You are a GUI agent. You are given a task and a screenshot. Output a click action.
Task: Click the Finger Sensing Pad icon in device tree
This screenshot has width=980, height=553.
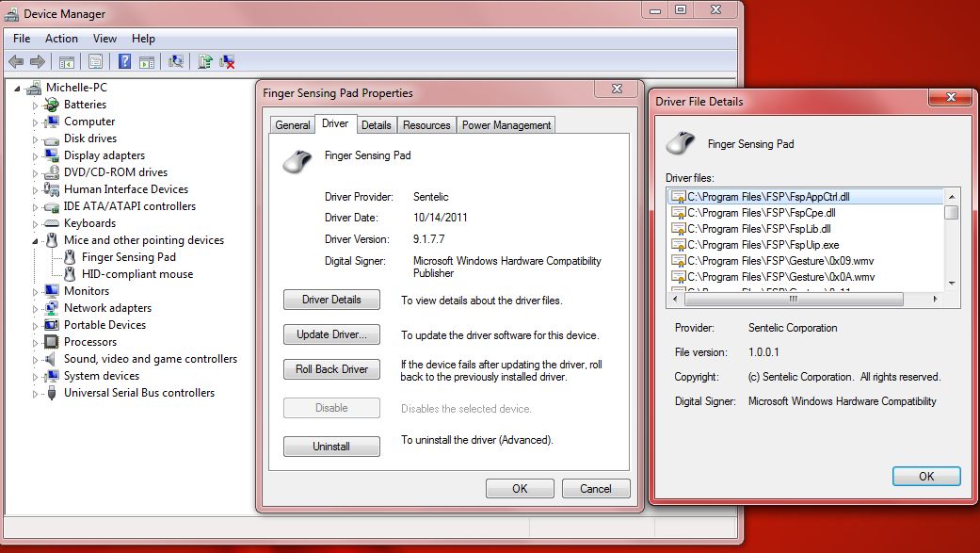click(x=70, y=257)
